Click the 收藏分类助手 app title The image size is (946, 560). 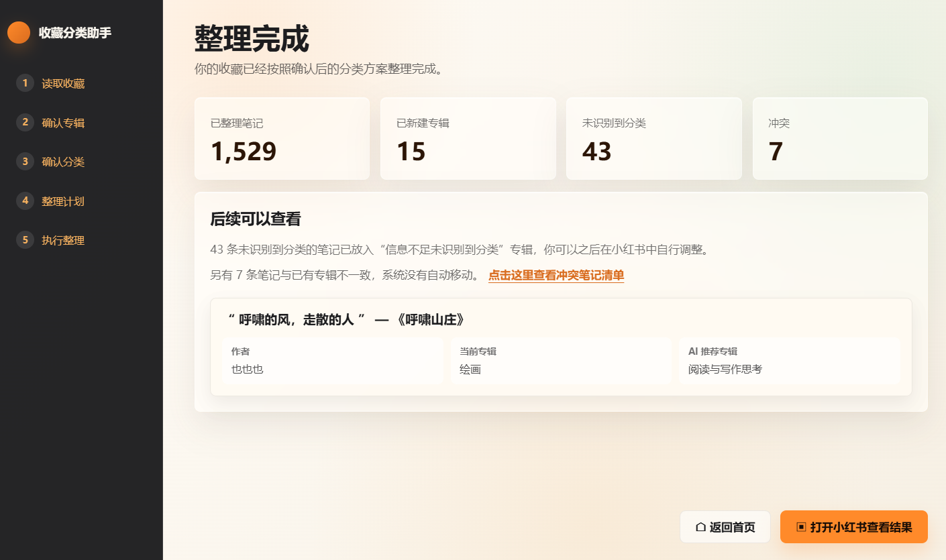(x=75, y=32)
